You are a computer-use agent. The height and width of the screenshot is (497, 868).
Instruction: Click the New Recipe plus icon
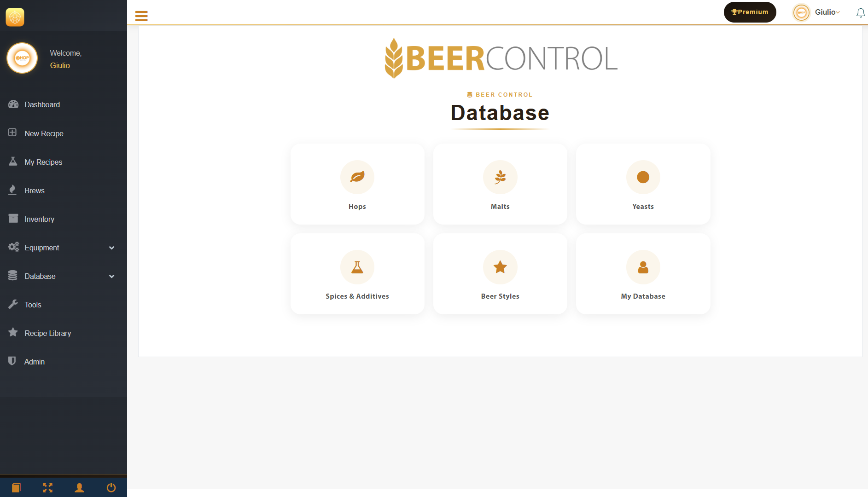[x=12, y=133]
